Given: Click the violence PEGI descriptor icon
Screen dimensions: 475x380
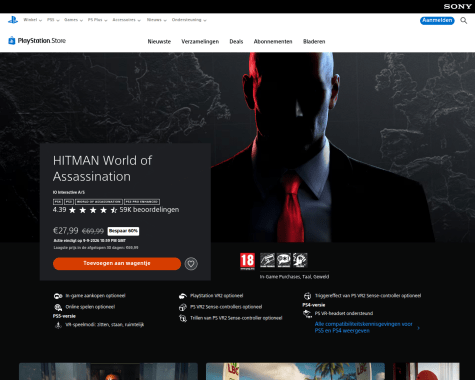Looking at the screenshot, I should (x=300, y=260).
